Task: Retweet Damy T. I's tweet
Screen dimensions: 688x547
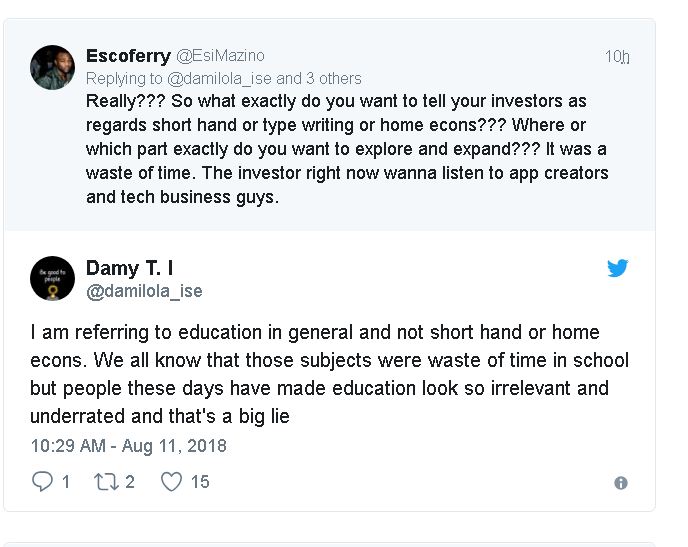Action: click(106, 482)
